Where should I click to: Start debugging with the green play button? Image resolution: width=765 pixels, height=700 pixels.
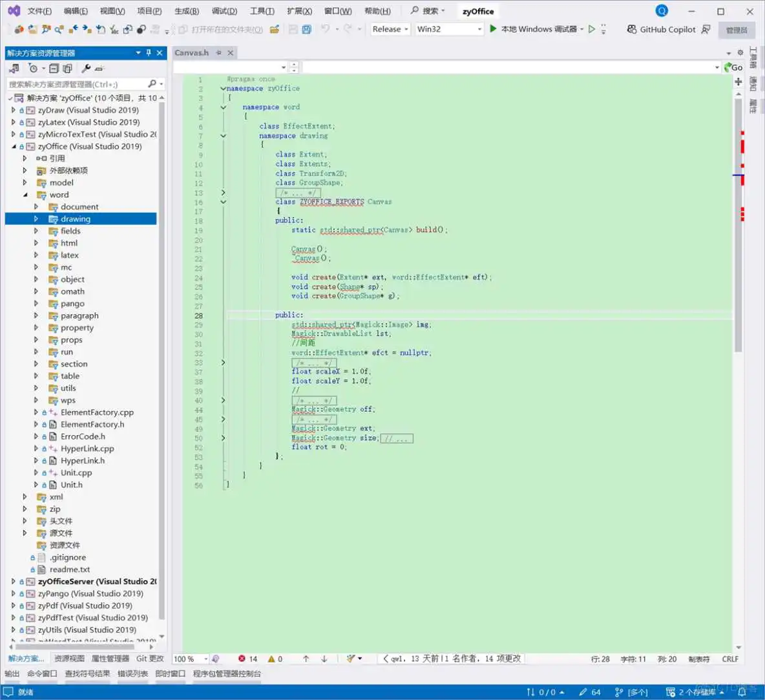(493, 29)
